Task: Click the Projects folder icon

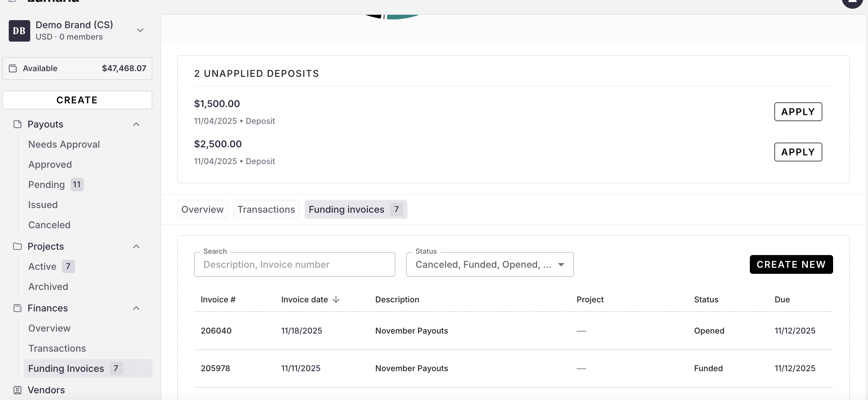Action: point(17,246)
